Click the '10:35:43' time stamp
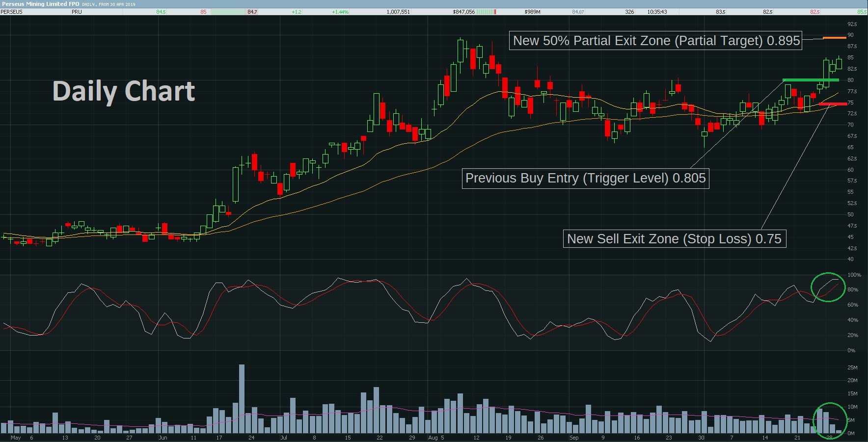The height and width of the screenshot is (442, 868). (657, 12)
